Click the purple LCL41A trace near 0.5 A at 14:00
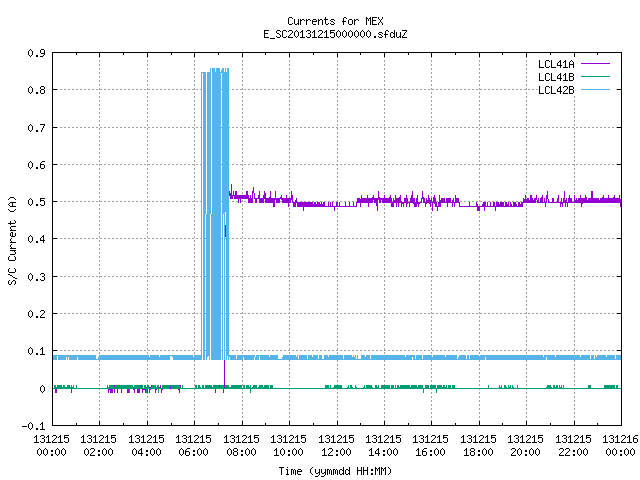 pos(384,200)
